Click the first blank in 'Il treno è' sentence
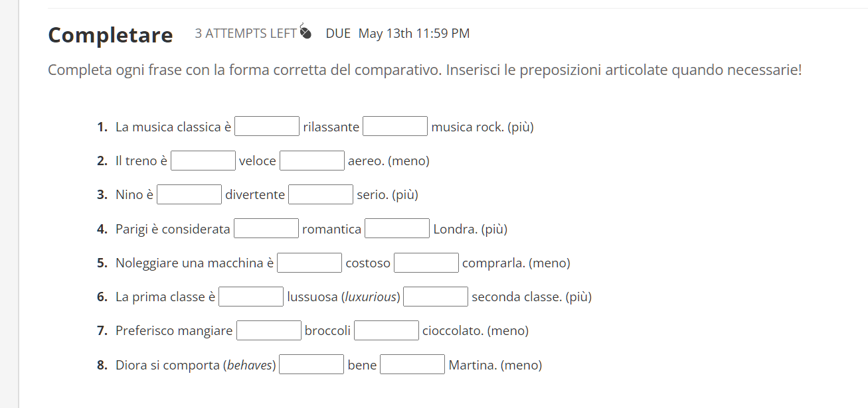The image size is (868, 408). (203, 160)
